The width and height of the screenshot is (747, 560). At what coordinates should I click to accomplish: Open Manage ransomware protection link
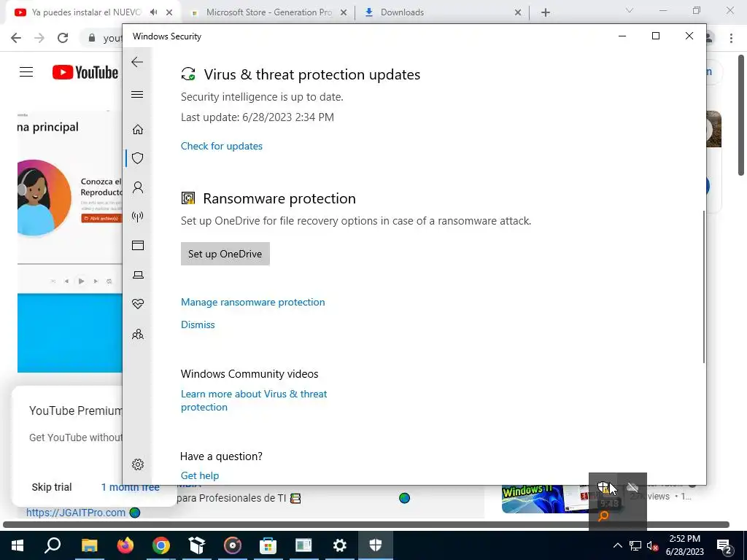253,302
